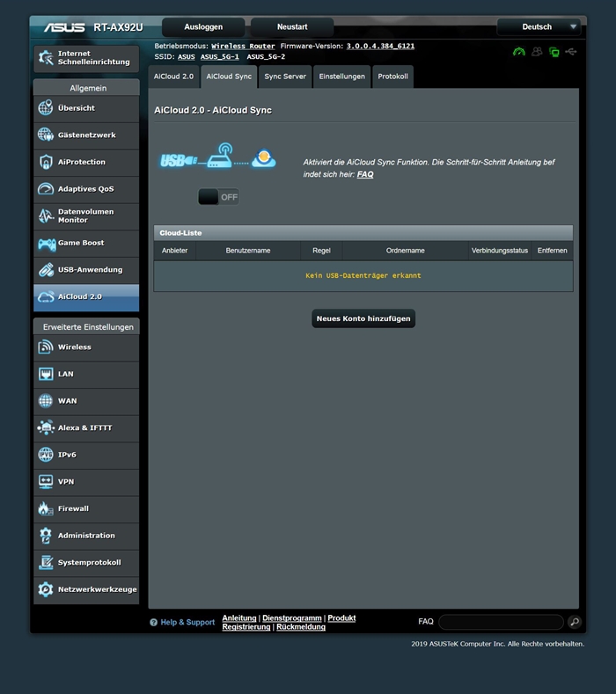
Task: Click the AiProtection shield icon
Action: [46, 162]
